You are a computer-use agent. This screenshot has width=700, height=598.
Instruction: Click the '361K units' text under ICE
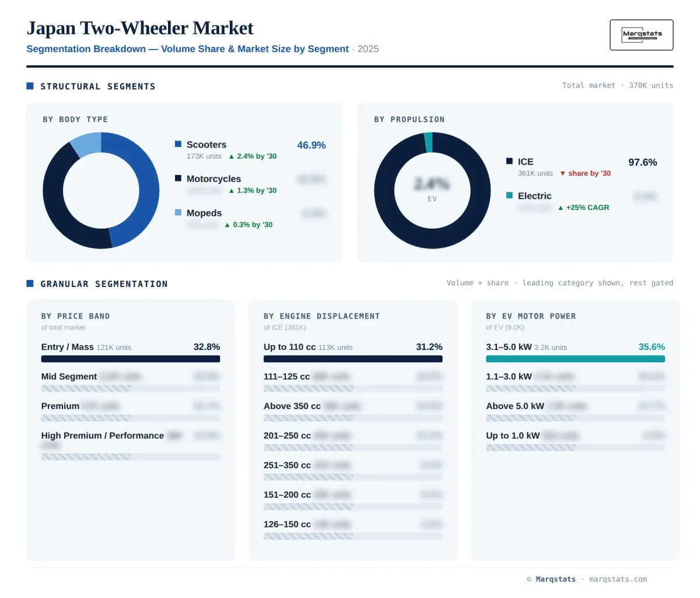click(x=535, y=173)
